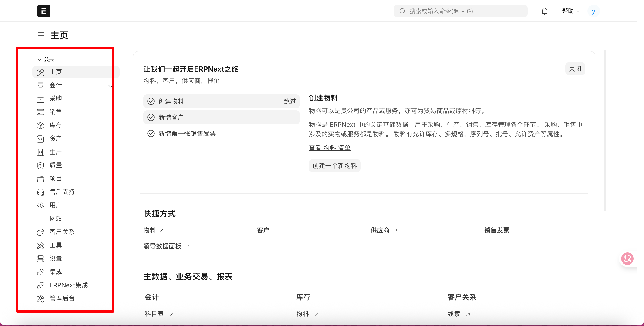Open the 售后支持 headset icon
This screenshot has width=644, height=326.
(x=40, y=192)
